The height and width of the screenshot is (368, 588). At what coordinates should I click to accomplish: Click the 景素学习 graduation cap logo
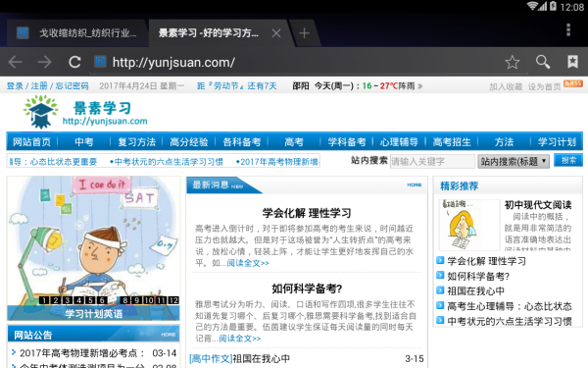pyautogui.click(x=40, y=112)
